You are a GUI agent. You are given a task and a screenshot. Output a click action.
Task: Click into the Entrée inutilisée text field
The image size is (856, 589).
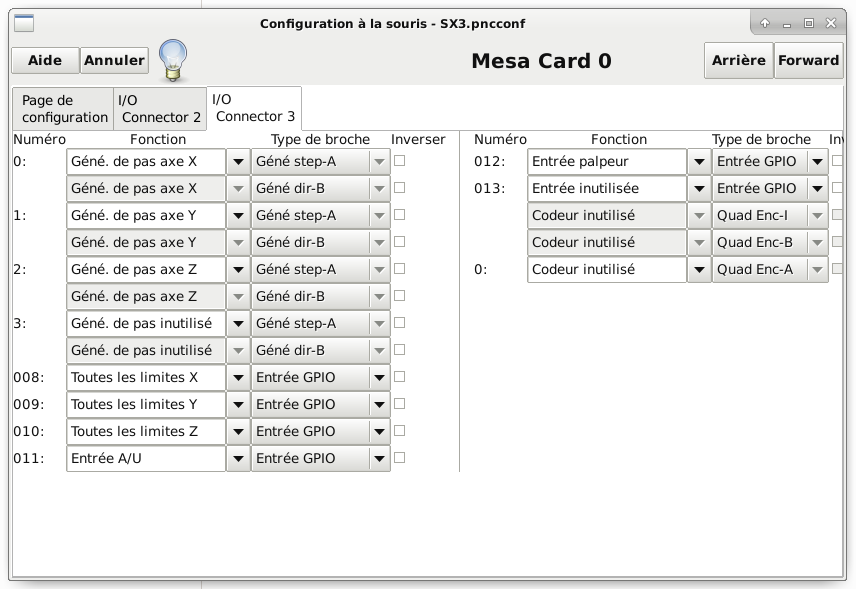(607, 189)
